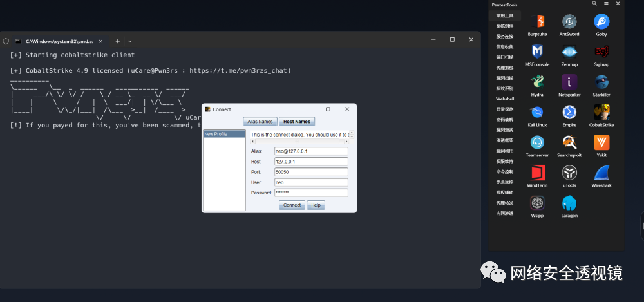The height and width of the screenshot is (302, 644).
Task: Open a new terminal tab with plus icon
Action: point(117,41)
